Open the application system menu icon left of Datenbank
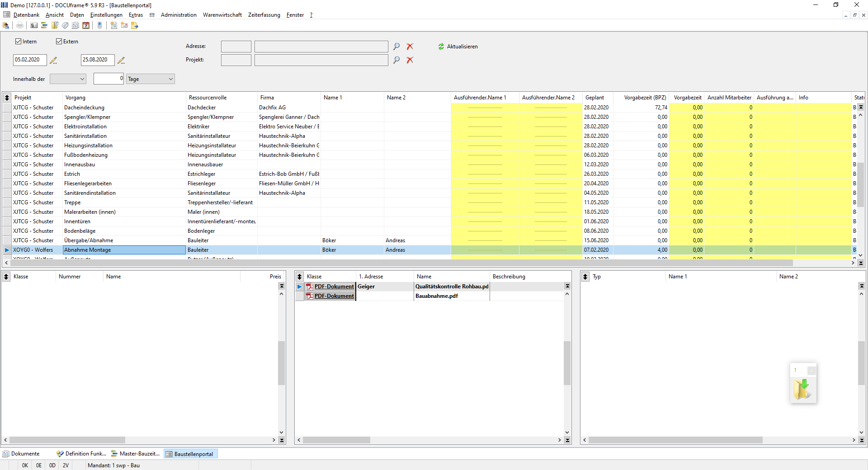This screenshot has width=868, height=470. [6, 15]
